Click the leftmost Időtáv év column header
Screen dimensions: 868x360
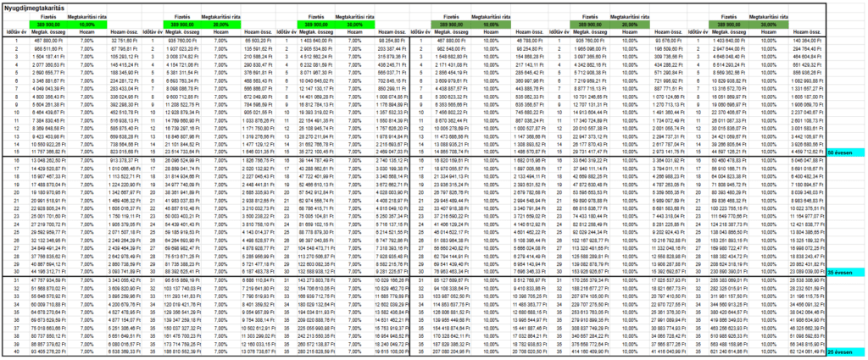[14, 31]
